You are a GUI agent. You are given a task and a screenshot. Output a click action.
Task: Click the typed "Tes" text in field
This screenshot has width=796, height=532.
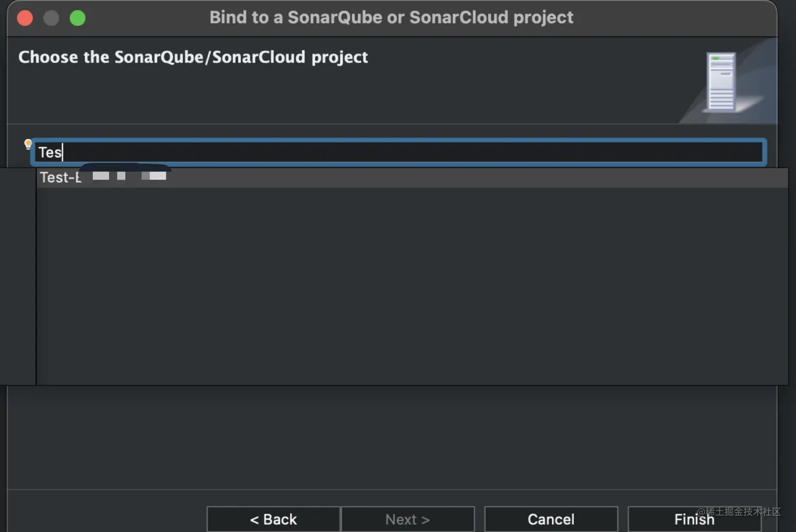[49, 153]
